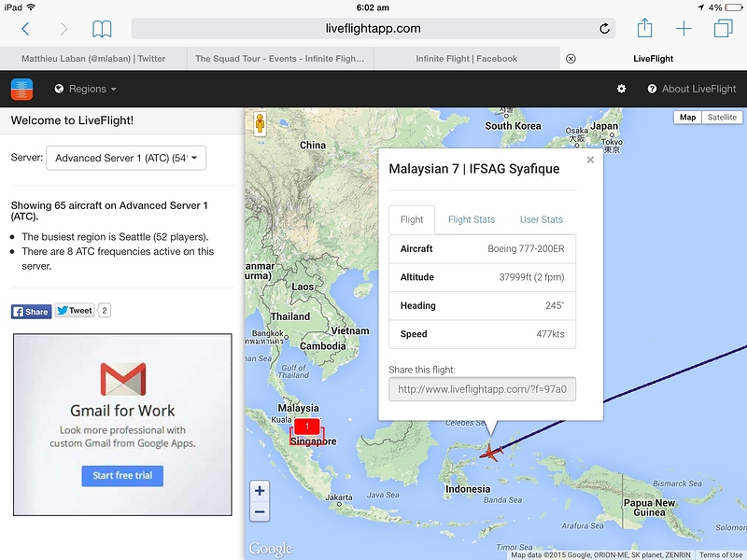
Task: Open the settings gear in navbar
Action: click(x=621, y=89)
